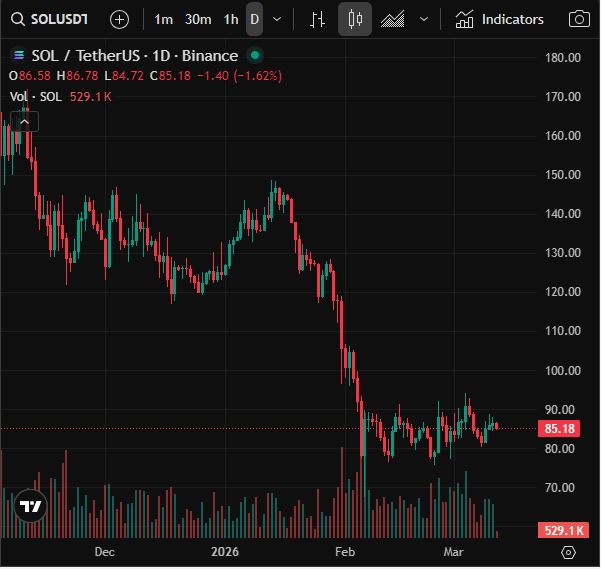This screenshot has height=569, width=601.
Task: Switch to the 1m timeframe
Action: [163, 19]
